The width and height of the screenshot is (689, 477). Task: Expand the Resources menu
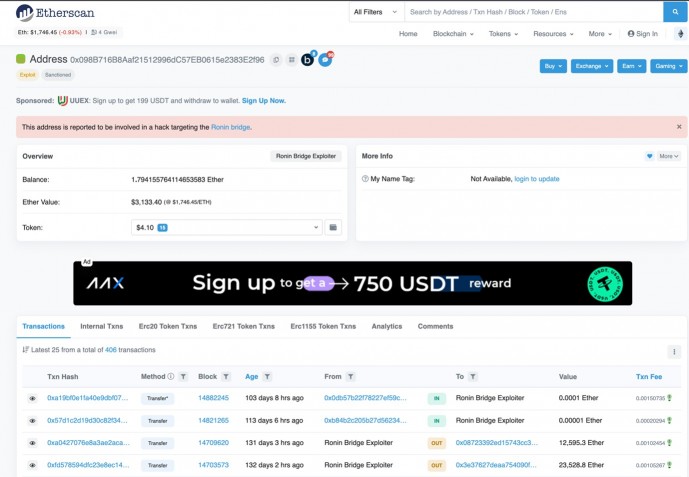pyautogui.click(x=553, y=34)
